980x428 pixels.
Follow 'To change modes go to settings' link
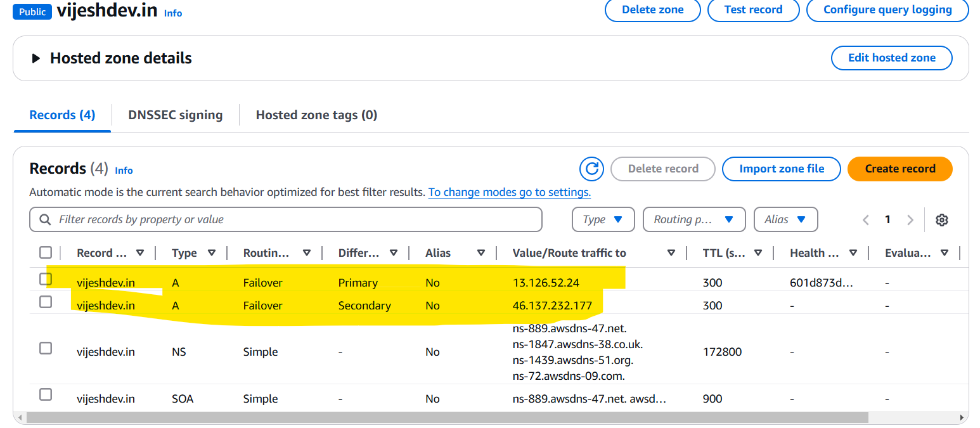(x=510, y=191)
